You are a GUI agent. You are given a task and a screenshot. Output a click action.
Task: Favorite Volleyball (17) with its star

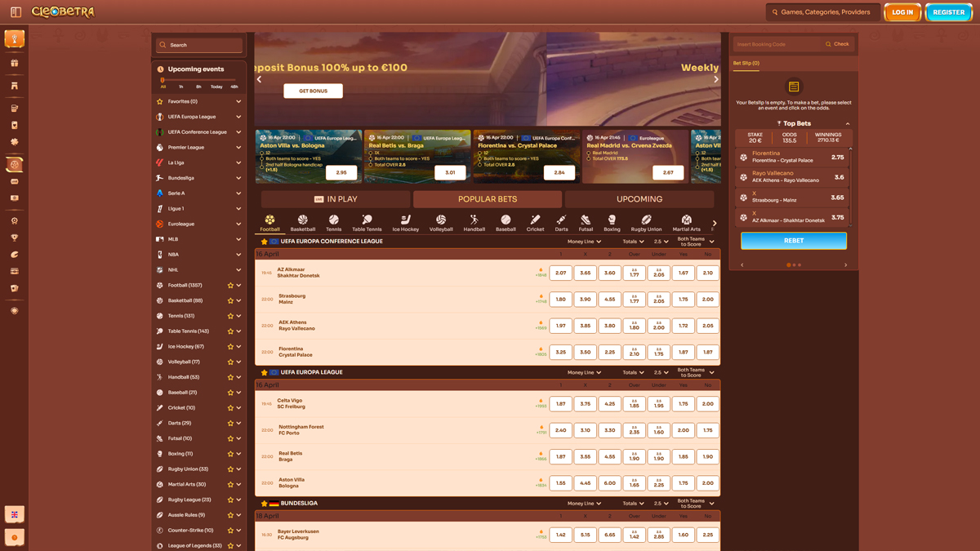pos(230,362)
